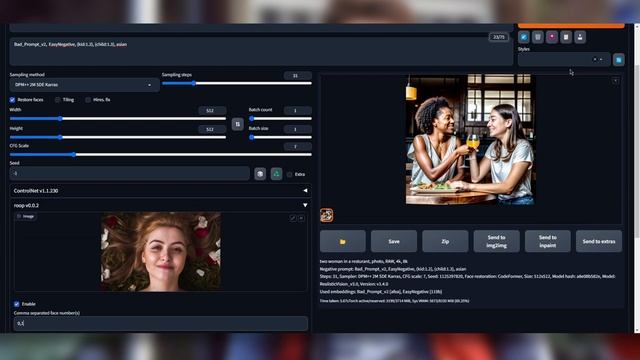Image resolution: width=640 pixels, height=360 pixels.
Task: Click the Width value field showing 512
Action: point(212,111)
